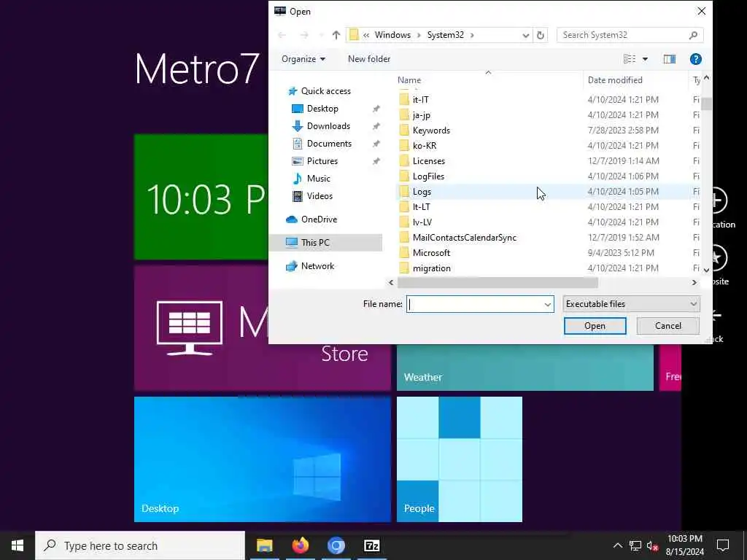Click the scroll right arrow in file list
Image resolution: width=747 pixels, height=560 pixels.
click(x=694, y=282)
